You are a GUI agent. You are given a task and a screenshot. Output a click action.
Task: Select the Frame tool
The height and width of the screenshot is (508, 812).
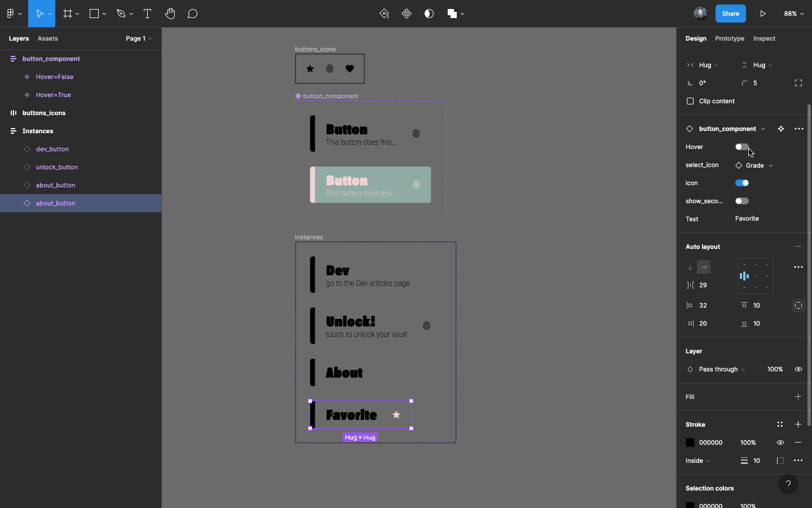[x=68, y=14]
